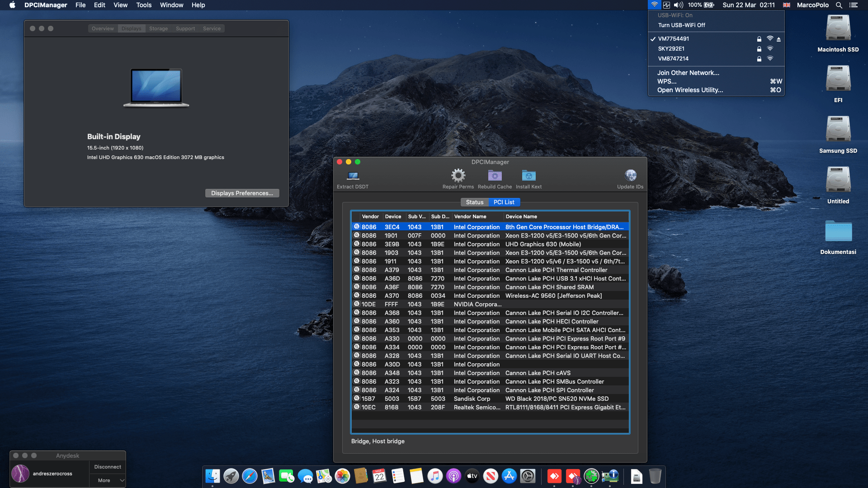The width and height of the screenshot is (868, 488).
Task: Click the Rebuild Cache folder icon
Action: tap(495, 175)
